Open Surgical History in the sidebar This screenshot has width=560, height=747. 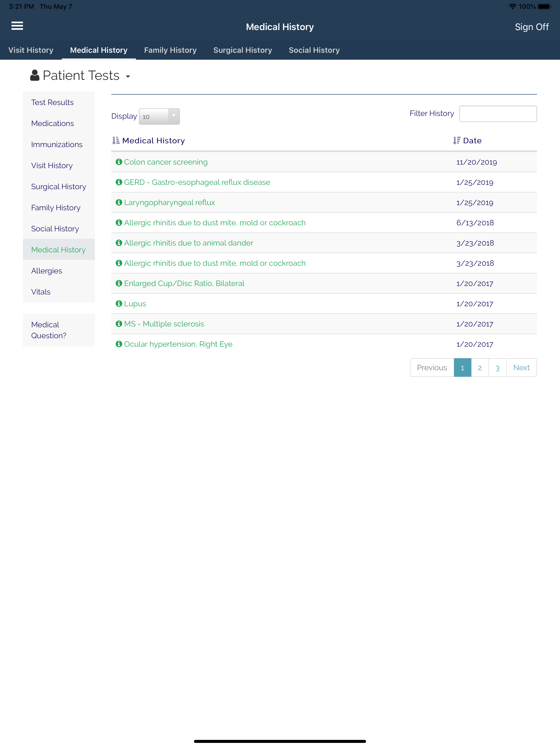pos(59,186)
